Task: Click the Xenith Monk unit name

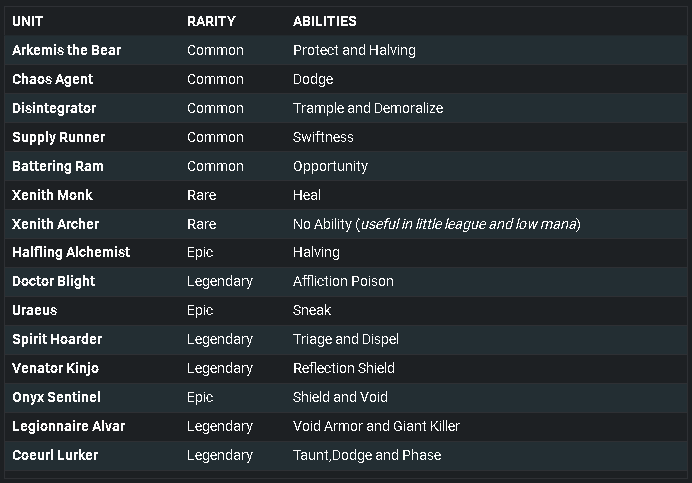Action: point(53,195)
